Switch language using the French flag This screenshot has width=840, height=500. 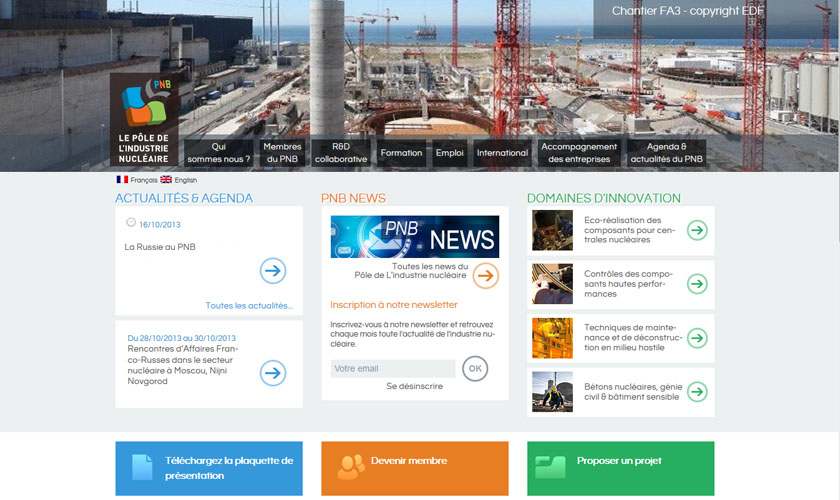[x=122, y=180]
